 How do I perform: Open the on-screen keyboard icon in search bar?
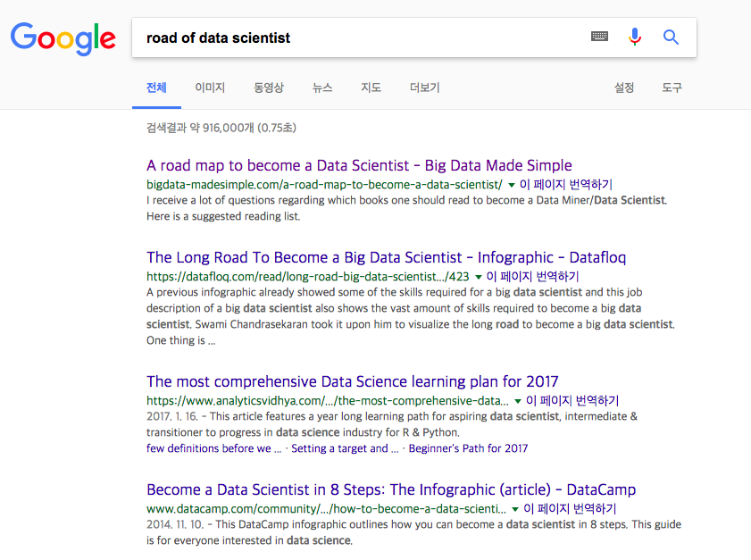[599, 36]
